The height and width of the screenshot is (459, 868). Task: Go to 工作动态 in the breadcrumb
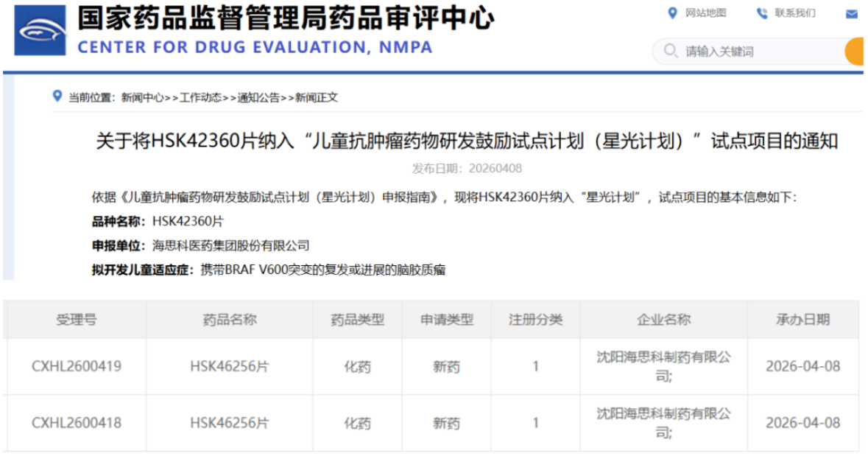pos(200,97)
